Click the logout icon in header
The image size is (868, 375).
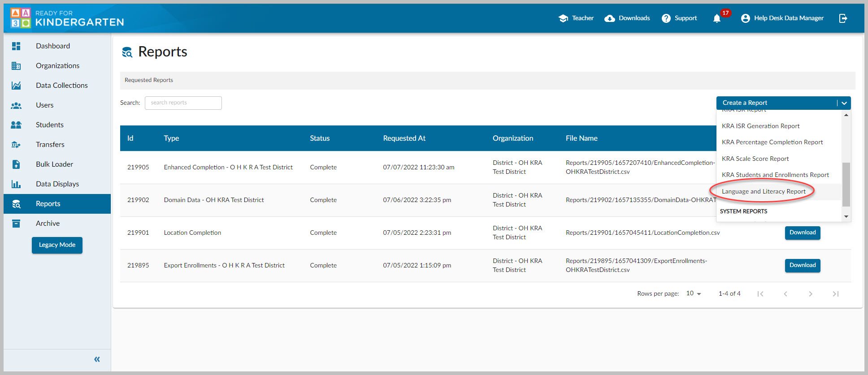click(x=843, y=18)
